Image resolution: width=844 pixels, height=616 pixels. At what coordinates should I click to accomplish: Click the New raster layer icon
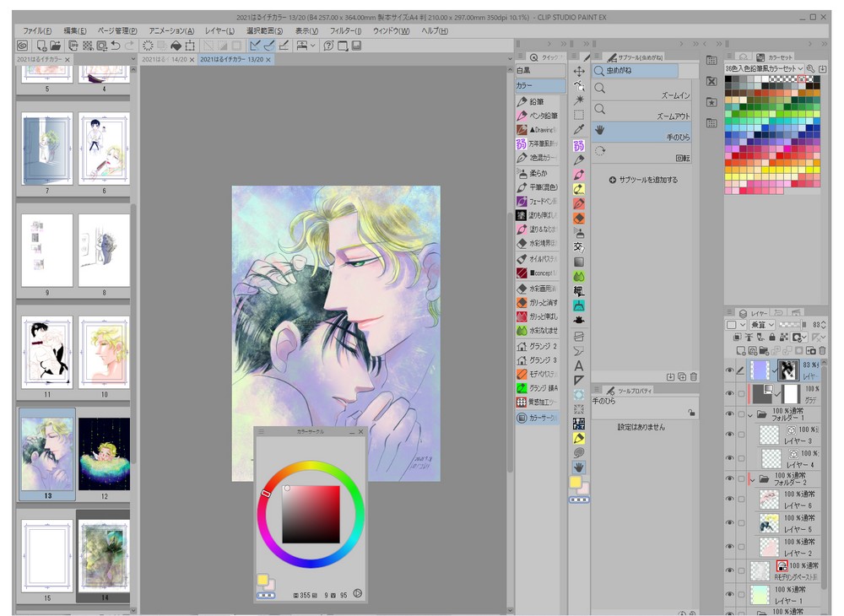(x=741, y=351)
